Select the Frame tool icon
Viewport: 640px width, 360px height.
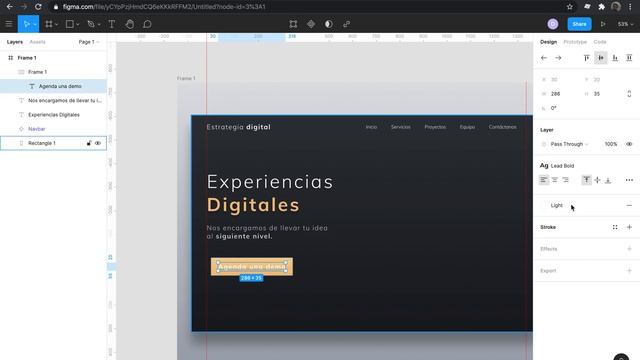pos(49,24)
